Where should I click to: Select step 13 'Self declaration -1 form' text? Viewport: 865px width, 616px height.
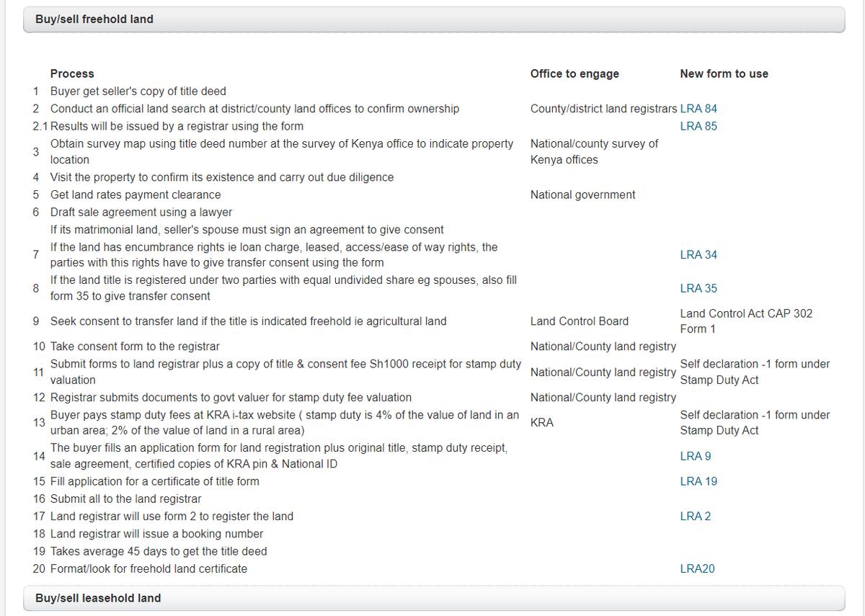tap(755, 423)
